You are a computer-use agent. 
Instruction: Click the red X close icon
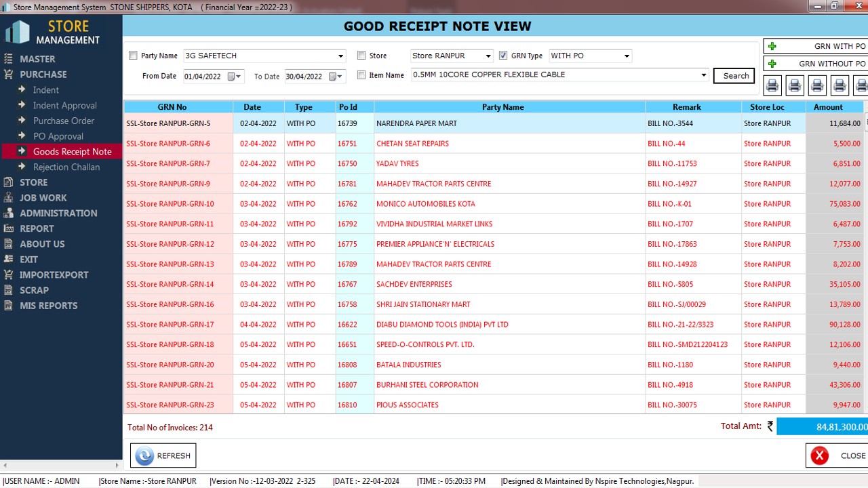click(819, 455)
